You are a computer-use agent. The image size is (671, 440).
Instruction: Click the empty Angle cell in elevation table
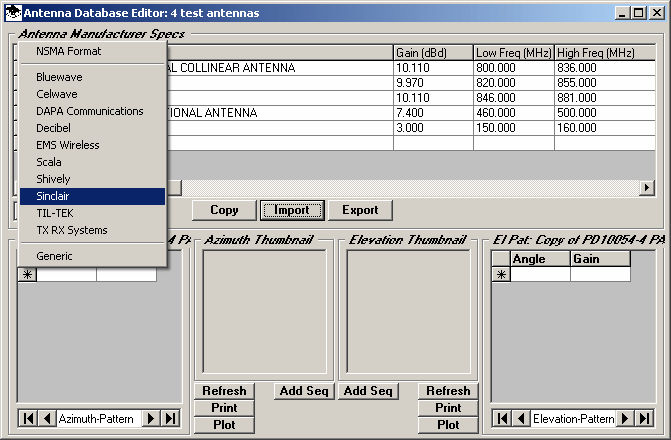point(540,274)
